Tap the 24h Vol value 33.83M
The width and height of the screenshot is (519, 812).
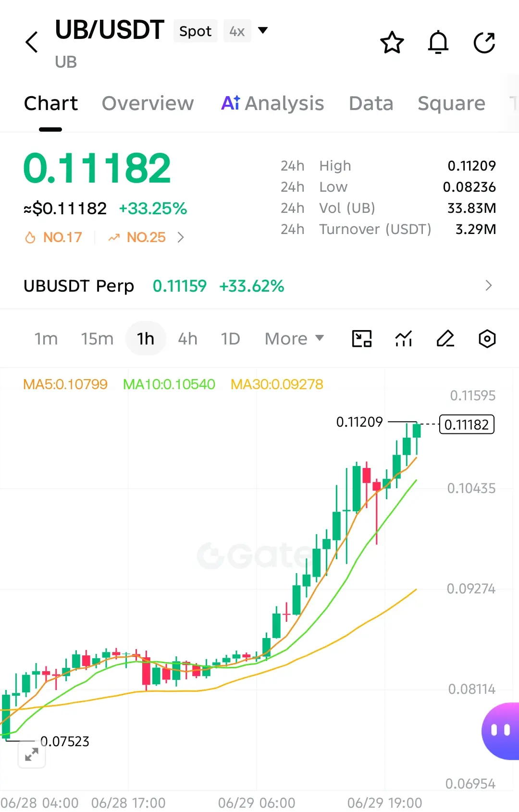(471, 208)
